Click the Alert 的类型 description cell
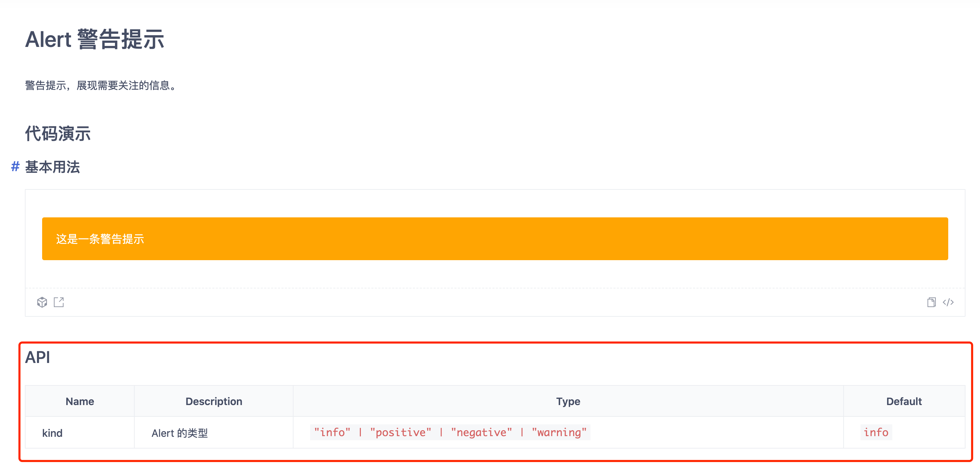 coord(180,433)
